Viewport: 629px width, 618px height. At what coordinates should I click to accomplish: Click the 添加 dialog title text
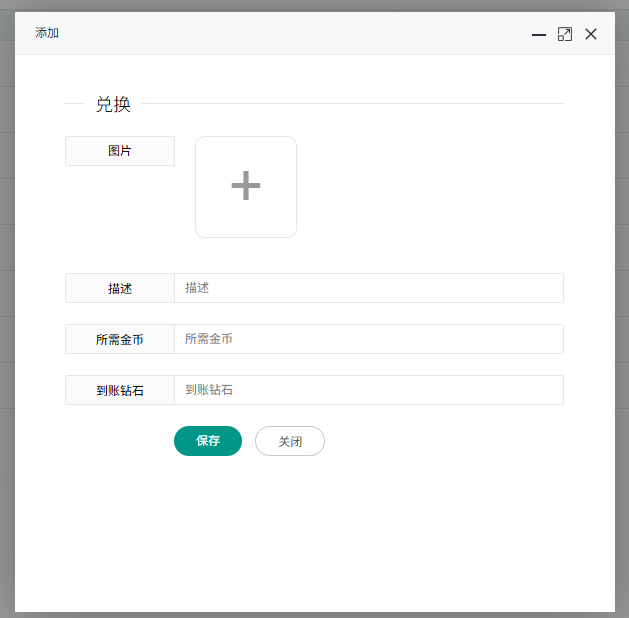point(47,33)
